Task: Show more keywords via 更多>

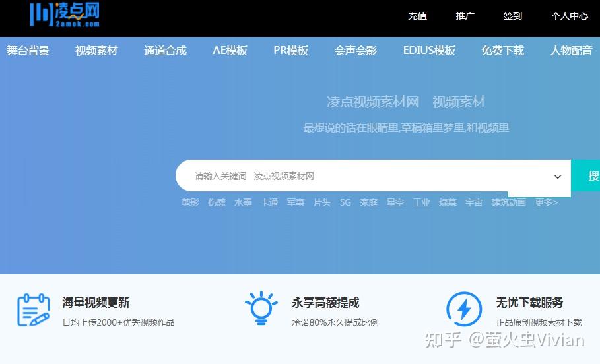Action: pyautogui.click(x=547, y=202)
